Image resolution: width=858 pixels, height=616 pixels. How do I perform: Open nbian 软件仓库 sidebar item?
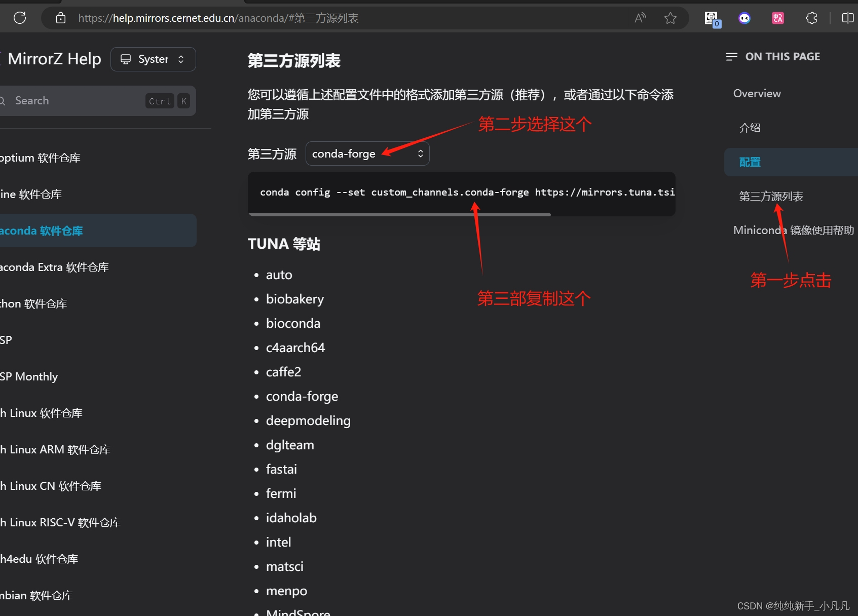[x=36, y=595]
